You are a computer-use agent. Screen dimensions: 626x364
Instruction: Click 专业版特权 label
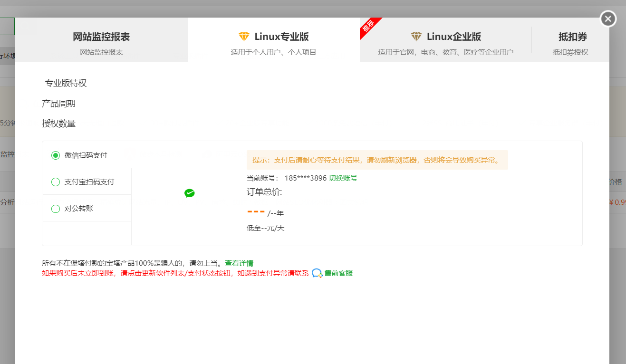pyautogui.click(x=66, y=83)
